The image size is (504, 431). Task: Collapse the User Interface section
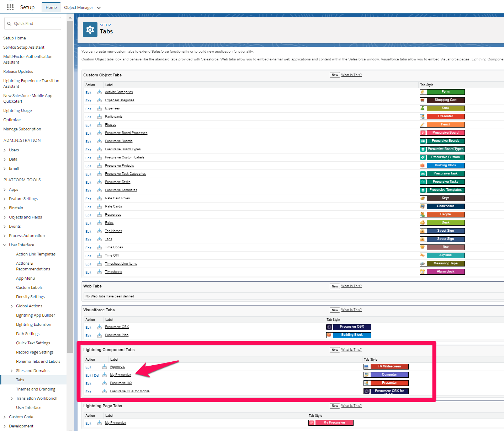pos(5,245)
